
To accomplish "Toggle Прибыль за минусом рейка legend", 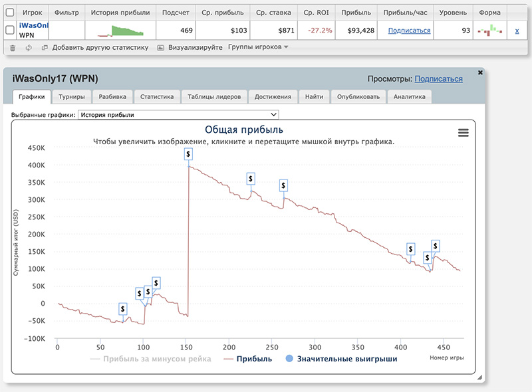I will click(150, 359).
